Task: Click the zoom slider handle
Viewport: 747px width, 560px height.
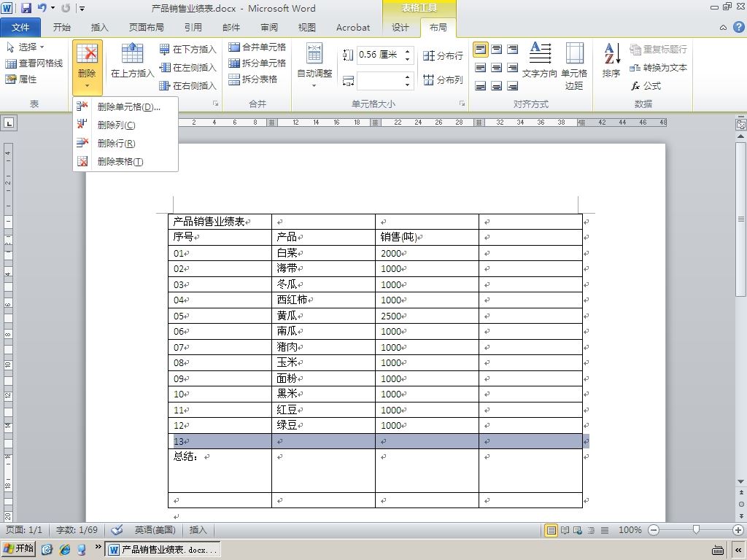Action: 696,530
